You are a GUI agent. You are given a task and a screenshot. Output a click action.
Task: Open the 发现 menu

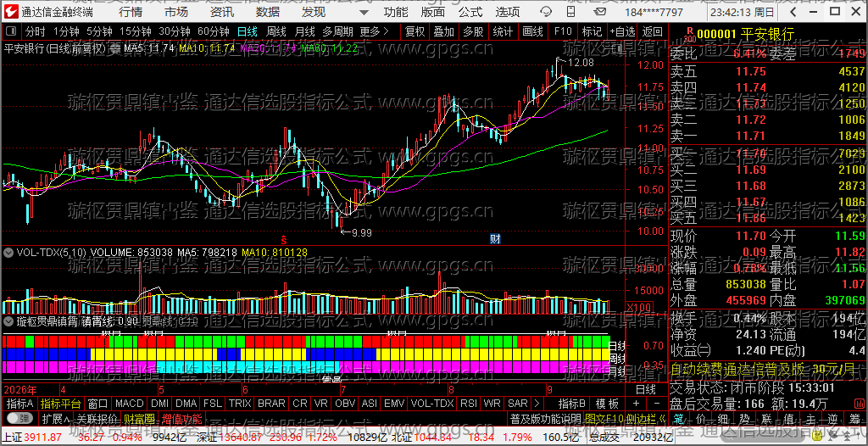[x=314, y=12]
